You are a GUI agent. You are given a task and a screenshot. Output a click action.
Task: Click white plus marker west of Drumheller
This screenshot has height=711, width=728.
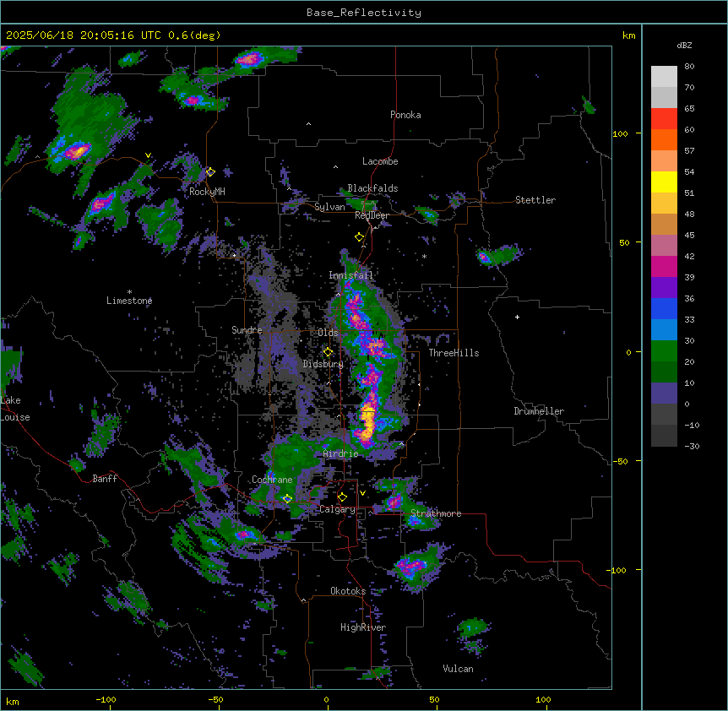pyautogui.click(x=517, y=317)
